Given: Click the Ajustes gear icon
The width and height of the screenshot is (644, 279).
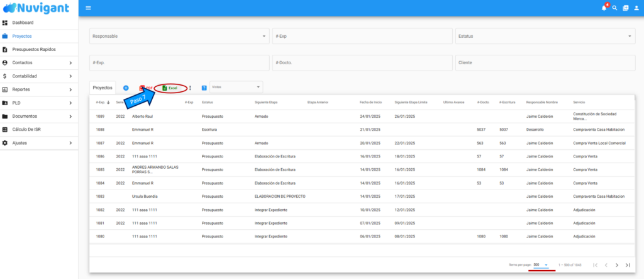Looking at the screenshot, I should point(5,143).
